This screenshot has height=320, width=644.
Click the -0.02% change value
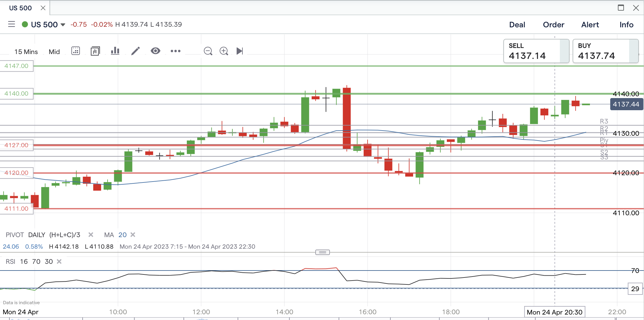pyautogui.click(x=102, y=24)
